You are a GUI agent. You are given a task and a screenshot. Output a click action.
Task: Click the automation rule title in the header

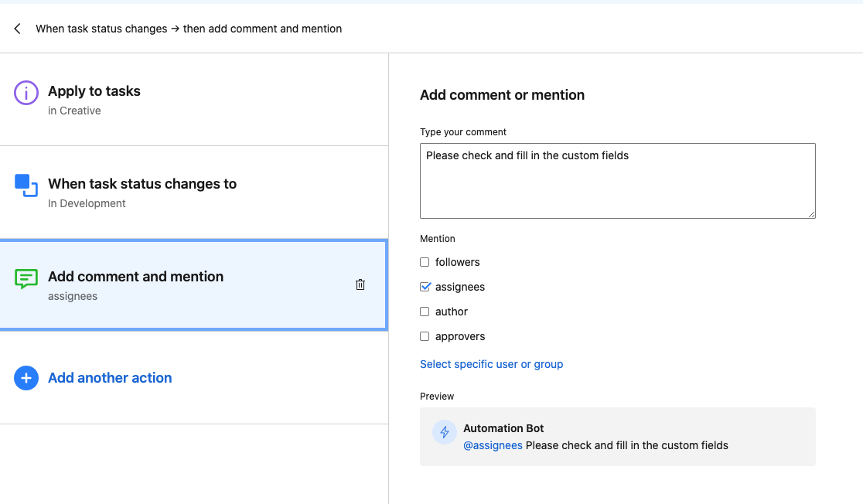pyautogui.click(x=189, y=29)
